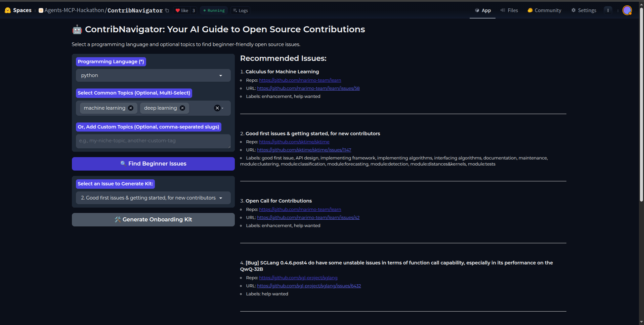Open the Community tab
This screenshot has width=644, height=325.
coord(544,10)
